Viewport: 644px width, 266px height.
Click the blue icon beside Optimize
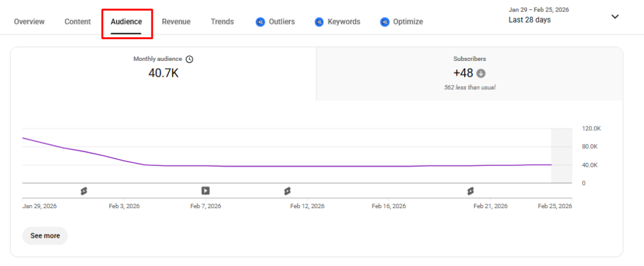[384, 22]
